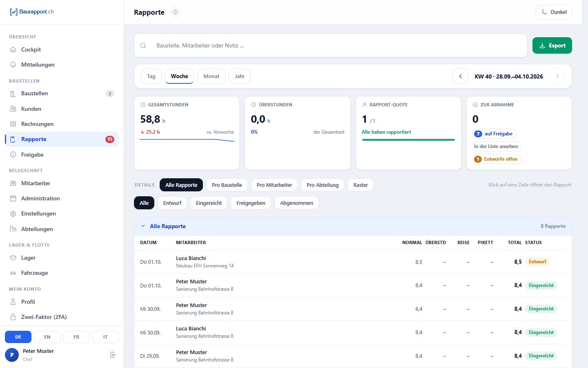Viewport: 588px width, 368px height.
Task: Switch language to FR
Action: click(x=76, y=337)
